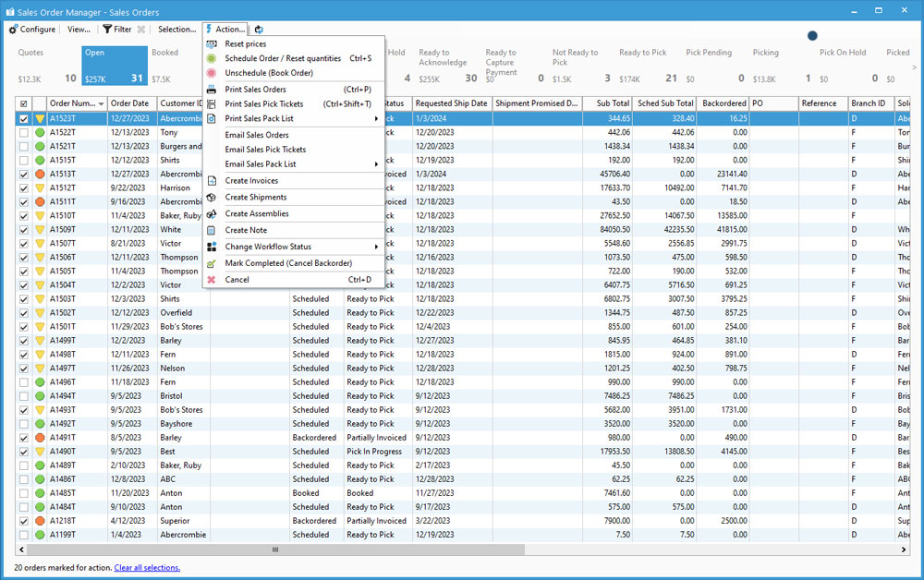This screenshot has width=924, height=580.
Task: Toggle the select-all checkbox in grid header
Action: pos(24,104)
